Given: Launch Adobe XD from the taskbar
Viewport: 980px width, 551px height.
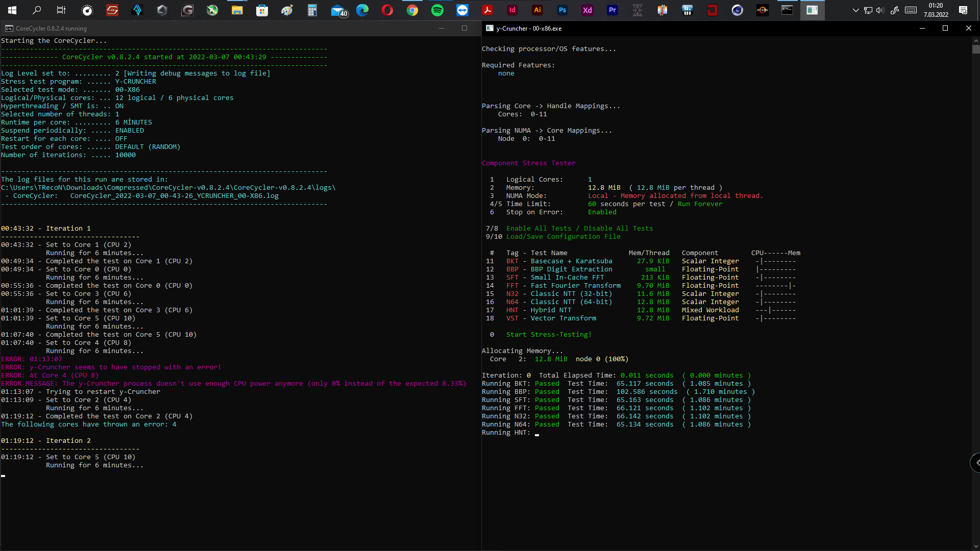Looking at the screenshot, I should [587, 10].
